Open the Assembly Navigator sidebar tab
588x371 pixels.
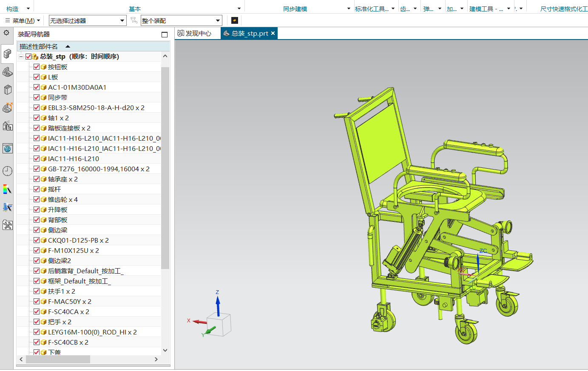7,54
